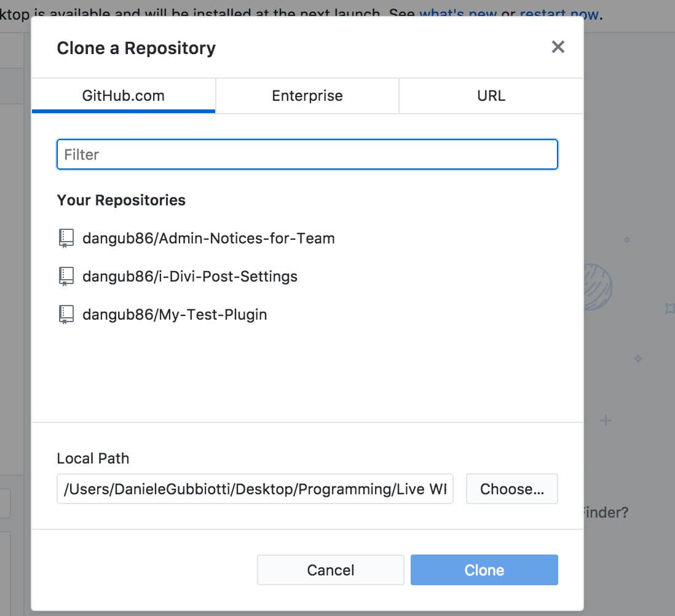The width and height of the screenshot is (675, 616).
Task: Click the Your Repositories heading
Action: 121,200
